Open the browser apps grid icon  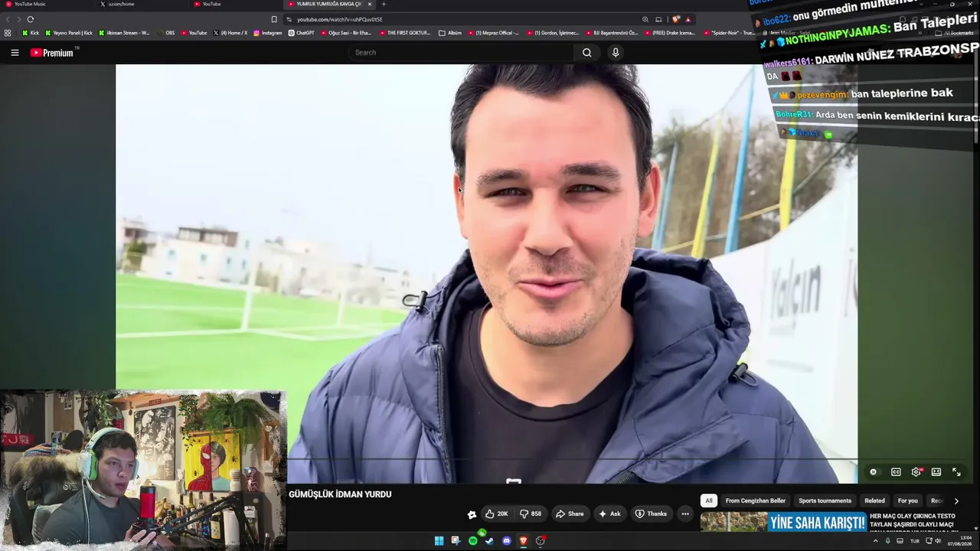pyautogui.click(x=8, y=33)
